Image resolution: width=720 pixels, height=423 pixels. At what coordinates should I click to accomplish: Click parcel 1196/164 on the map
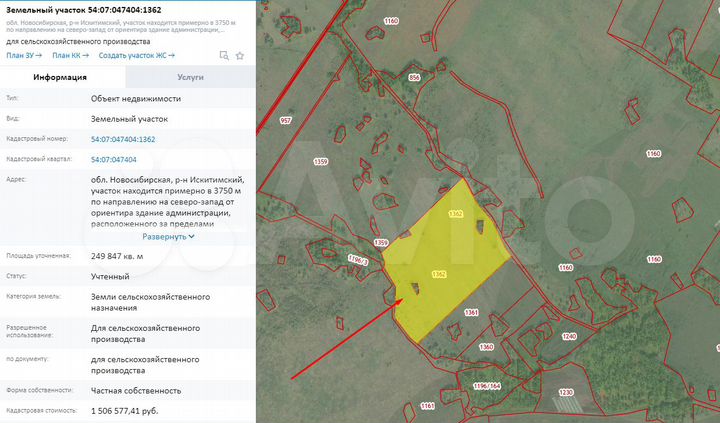tap(486, 385)
